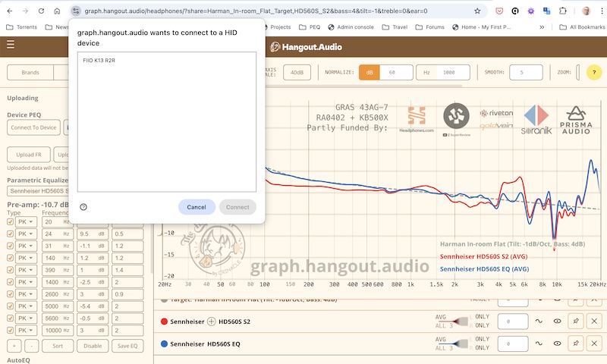This screenshot has width=607, height=364.
Task: Open the Forums bookmarks folder
Action: (x=429, y=27)
